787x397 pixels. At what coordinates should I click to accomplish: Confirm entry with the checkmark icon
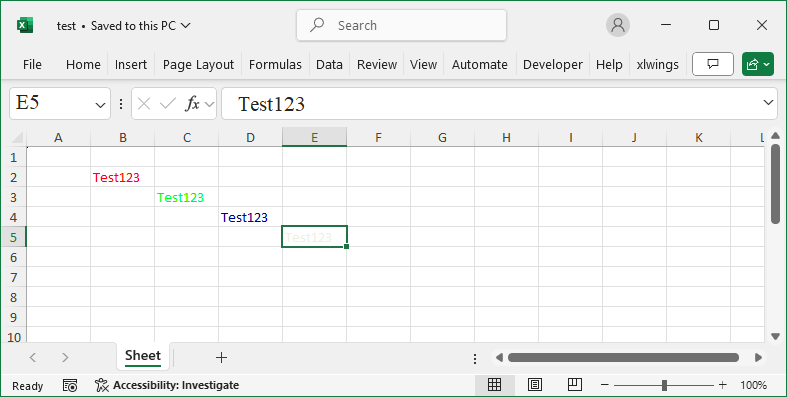tap(168, 104)
